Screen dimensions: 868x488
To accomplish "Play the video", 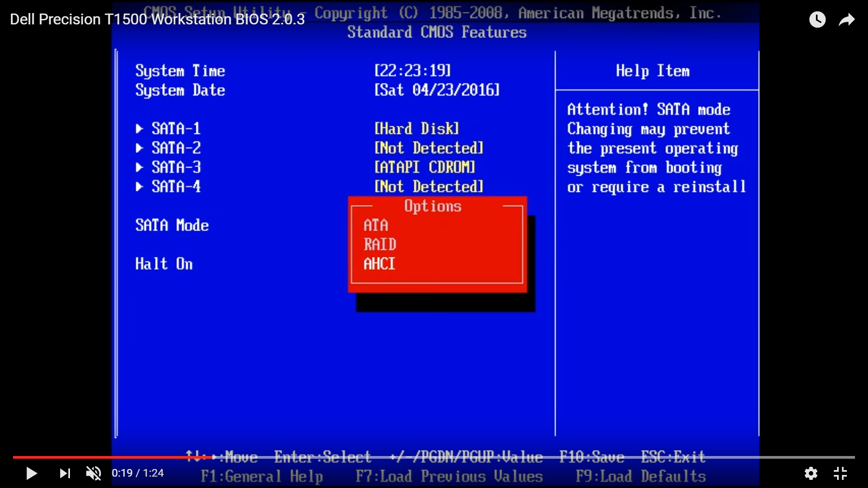I will pyautogui.click(x=31, y=473).
